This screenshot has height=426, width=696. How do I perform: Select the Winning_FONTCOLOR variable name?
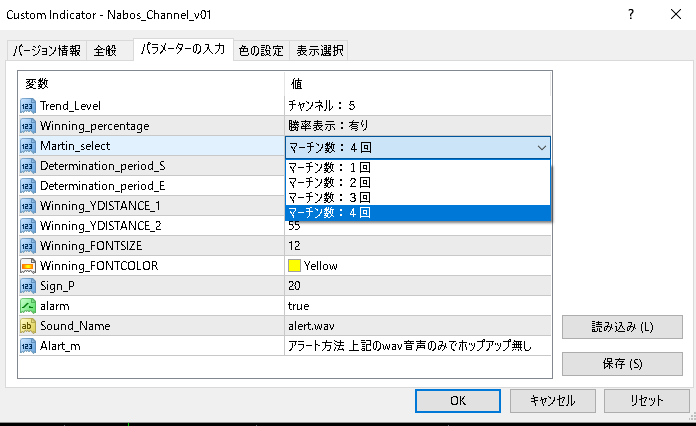pyautogui.click(x=99, y=266)
